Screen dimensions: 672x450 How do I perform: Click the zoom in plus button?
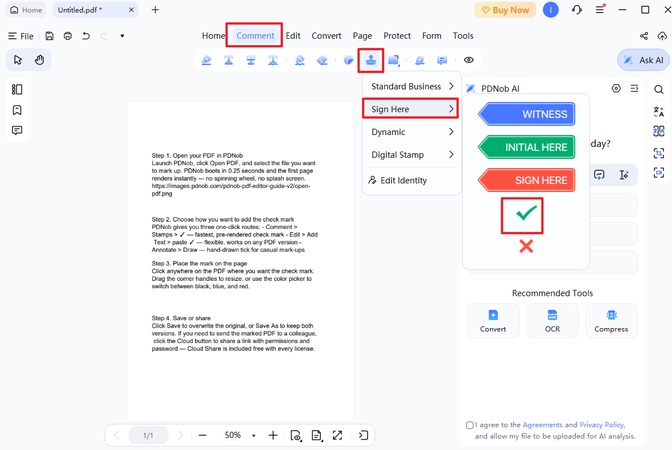273,435
